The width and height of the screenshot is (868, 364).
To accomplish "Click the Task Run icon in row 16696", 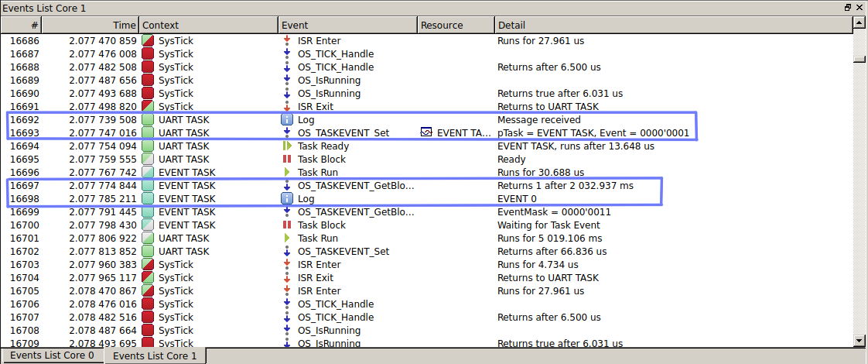I will point(287,173).
